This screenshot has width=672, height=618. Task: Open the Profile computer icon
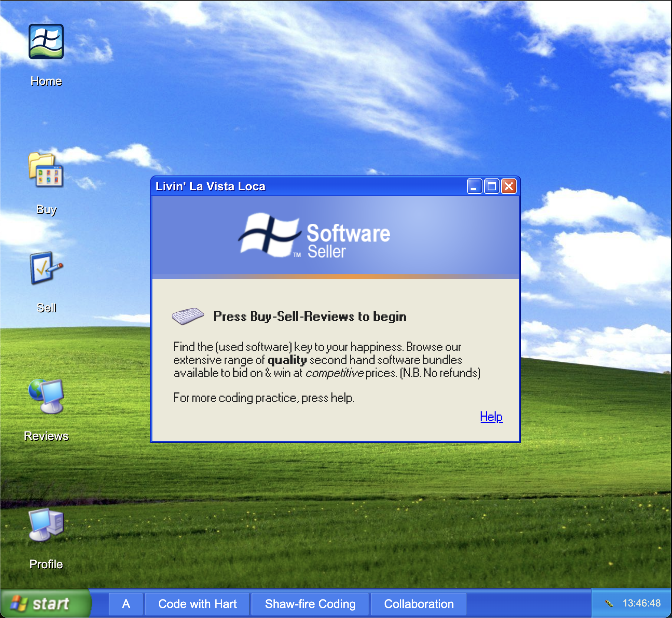46,525
